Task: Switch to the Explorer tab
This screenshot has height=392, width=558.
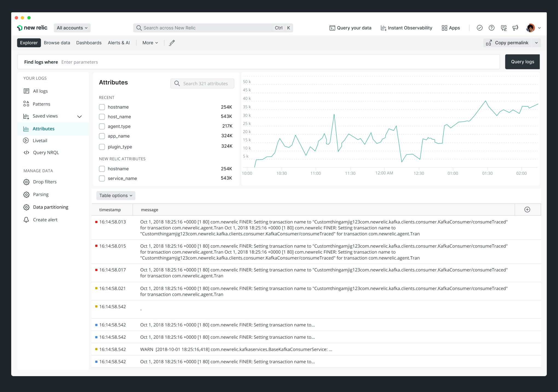Action: (x=29, y=43)
